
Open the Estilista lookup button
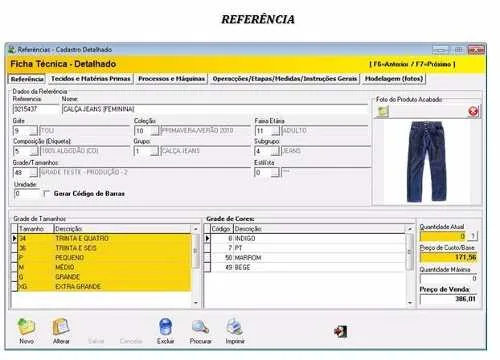pyautogui.click(x=275, y=172)
